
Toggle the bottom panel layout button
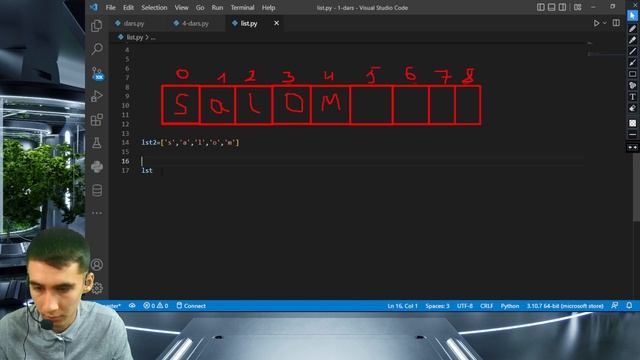click(551, 7)
